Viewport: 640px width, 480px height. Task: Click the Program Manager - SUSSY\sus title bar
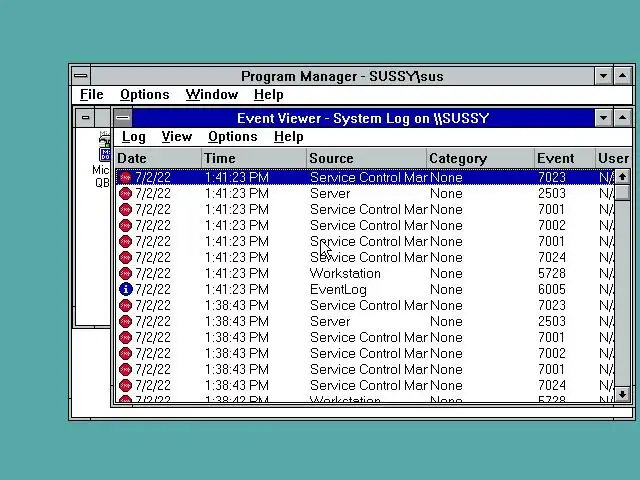(342, 76)
